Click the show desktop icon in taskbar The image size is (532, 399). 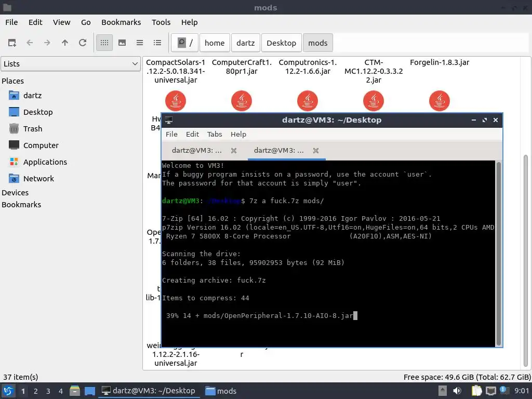pos(89,391)
